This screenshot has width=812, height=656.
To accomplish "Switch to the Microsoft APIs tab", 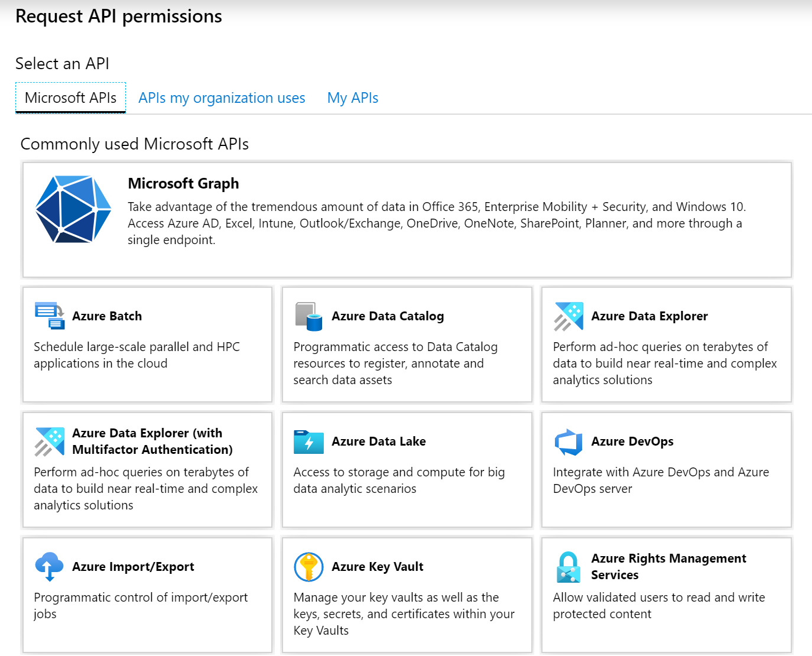I will pos(71,98).
